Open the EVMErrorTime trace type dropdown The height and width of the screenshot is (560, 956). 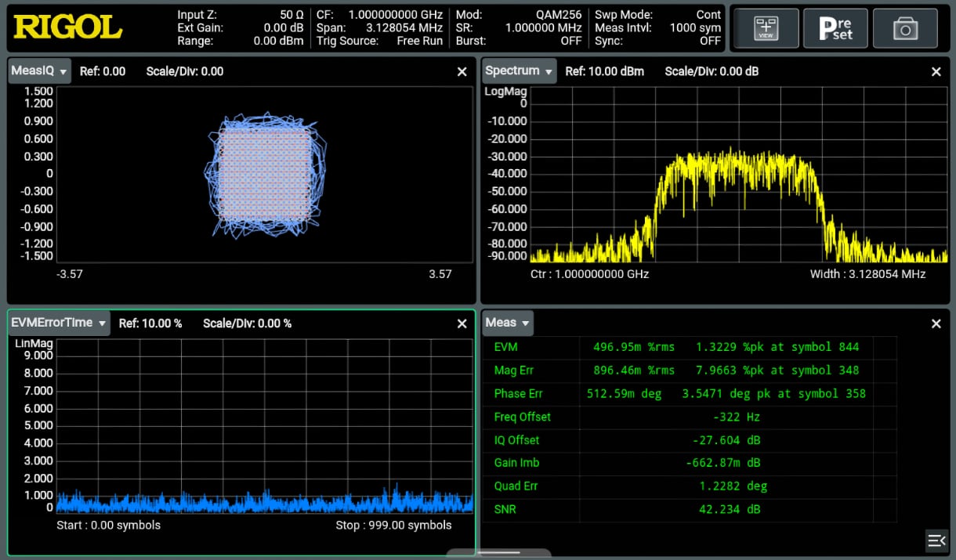coord(60,323)
